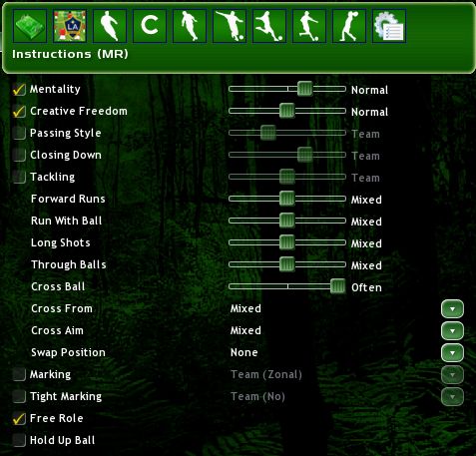Click the Creative Freedom slider handle
The height and width of the screenshot is (456, 476).
286,111
